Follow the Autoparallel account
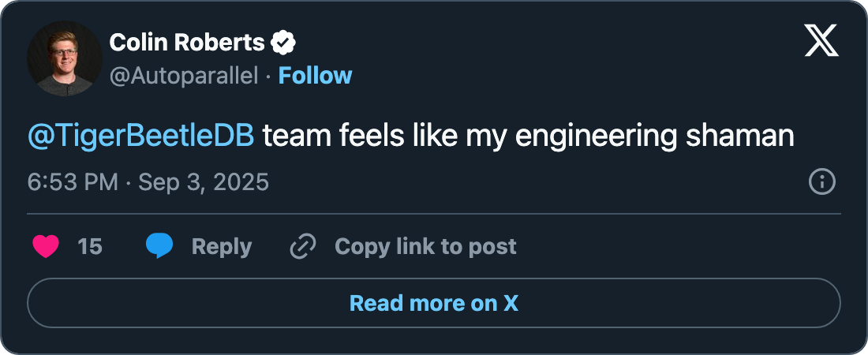This screenshot has width=868, height=355. (x=315, y=76)
